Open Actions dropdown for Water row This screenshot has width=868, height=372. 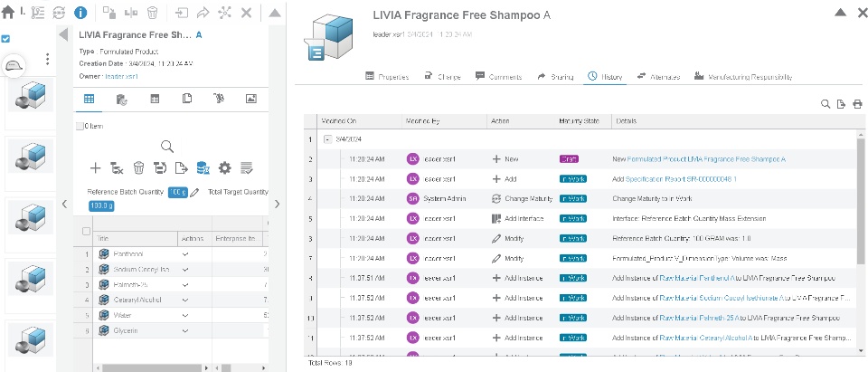tap(186, 315)
